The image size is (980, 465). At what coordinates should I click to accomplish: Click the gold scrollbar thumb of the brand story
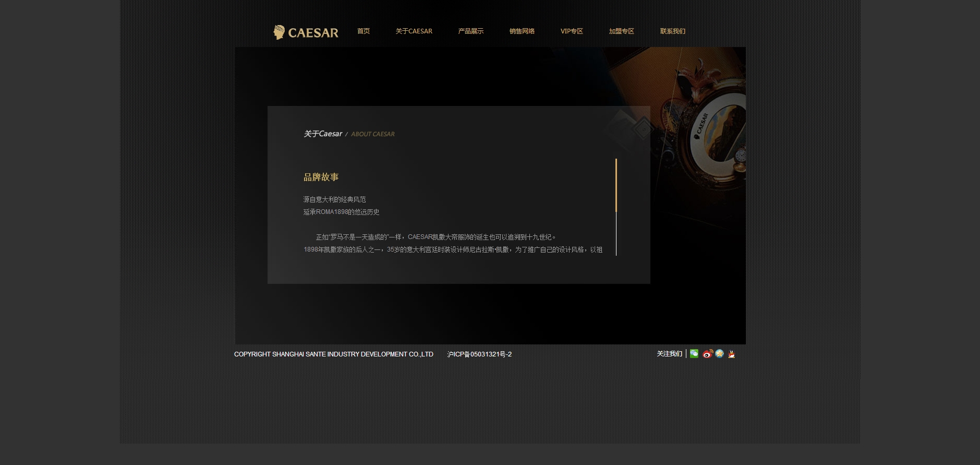click(x=616, y=185)
